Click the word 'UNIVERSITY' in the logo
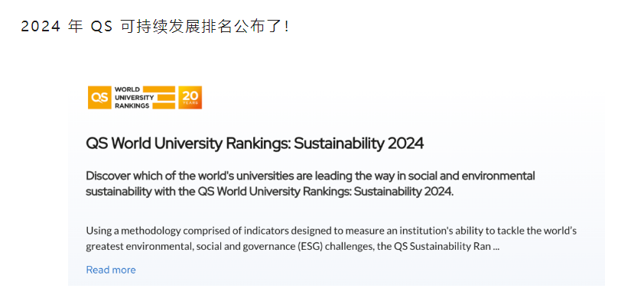Viewport: 644px width, 298px height. (x=135, y=97)
